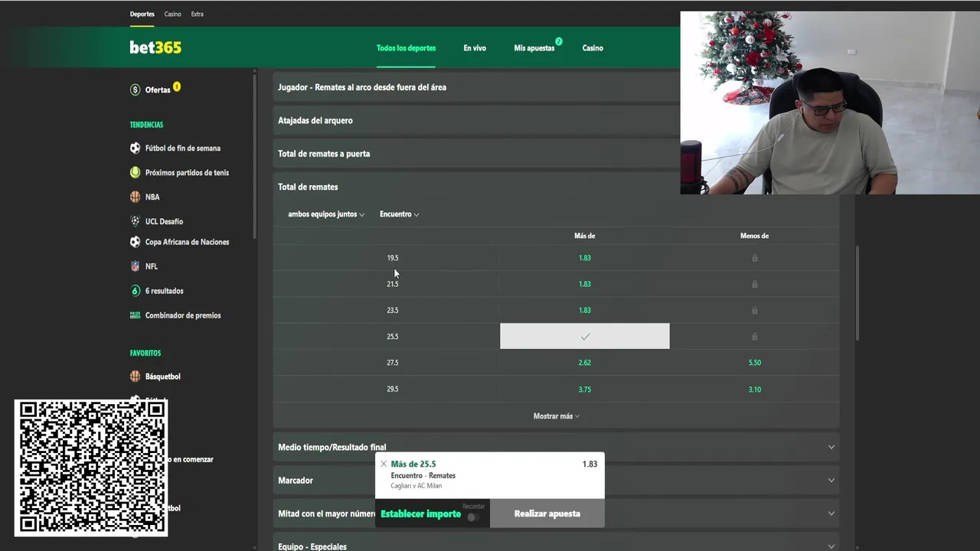Image resolution: width=980 pixels, height=551 pixels.
Task: Expand Medio tiempo/Resultado final section
Action: click(x=556, y=447)
